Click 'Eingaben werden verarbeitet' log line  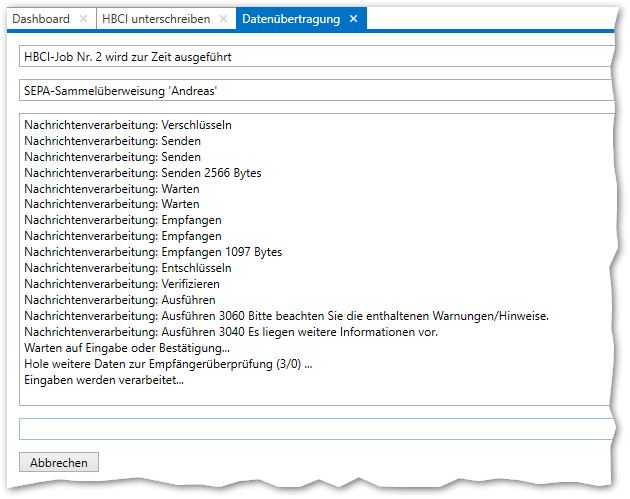coord(104,380)
